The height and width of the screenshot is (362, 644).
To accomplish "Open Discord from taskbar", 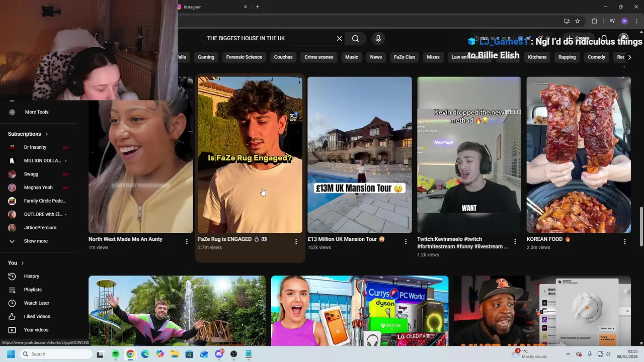I will (219, 354).
